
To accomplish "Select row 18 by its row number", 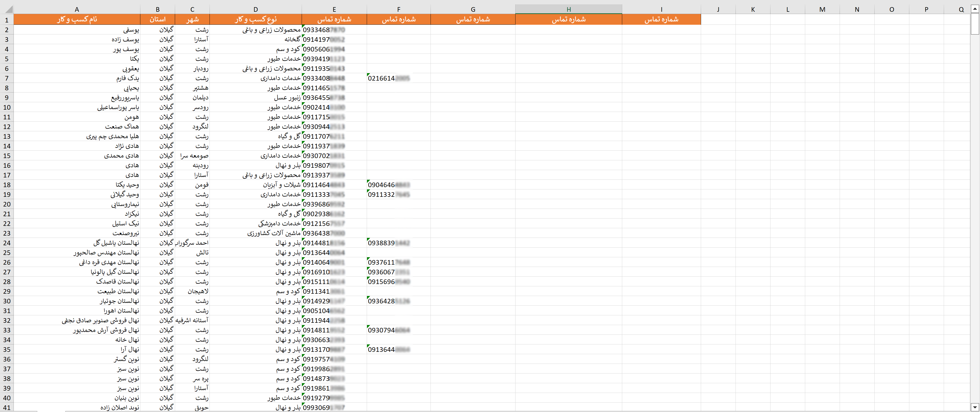I will pyautogui.click(x=7, y=185).
